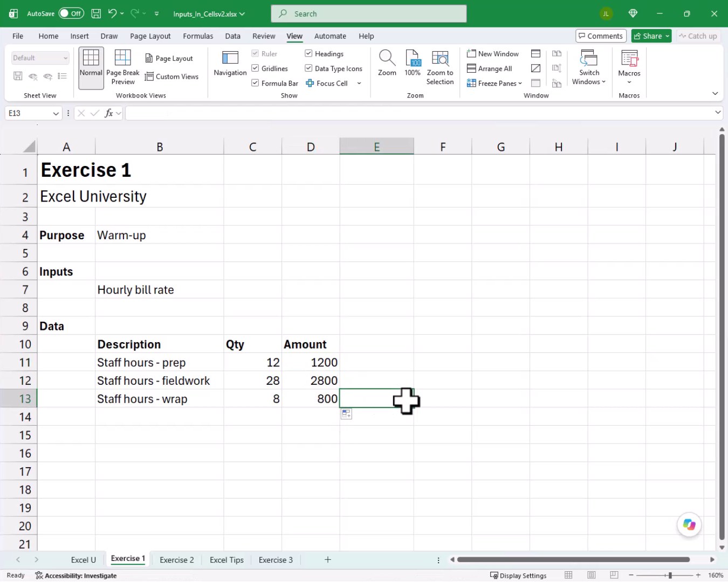Click Arrange All

pos(490,68)
